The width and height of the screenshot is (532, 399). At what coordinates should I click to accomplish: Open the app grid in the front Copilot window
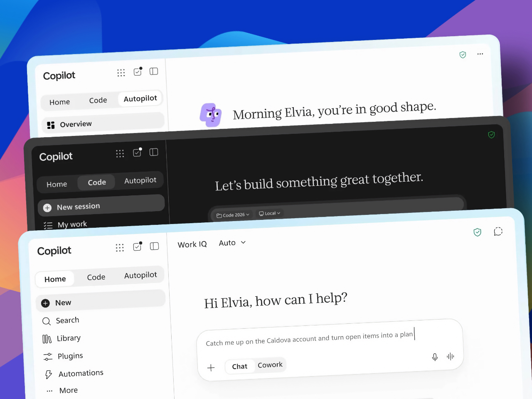coord(120,248)
